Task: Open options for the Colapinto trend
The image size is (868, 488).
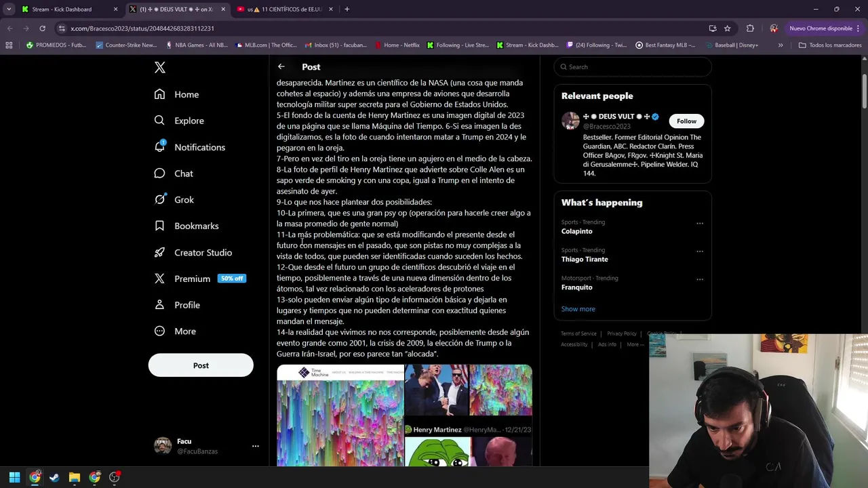Action: [700, 223]
